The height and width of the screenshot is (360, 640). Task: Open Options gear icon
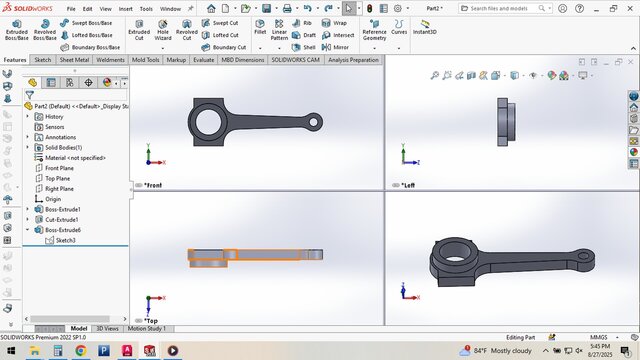(x=398, y=8)
